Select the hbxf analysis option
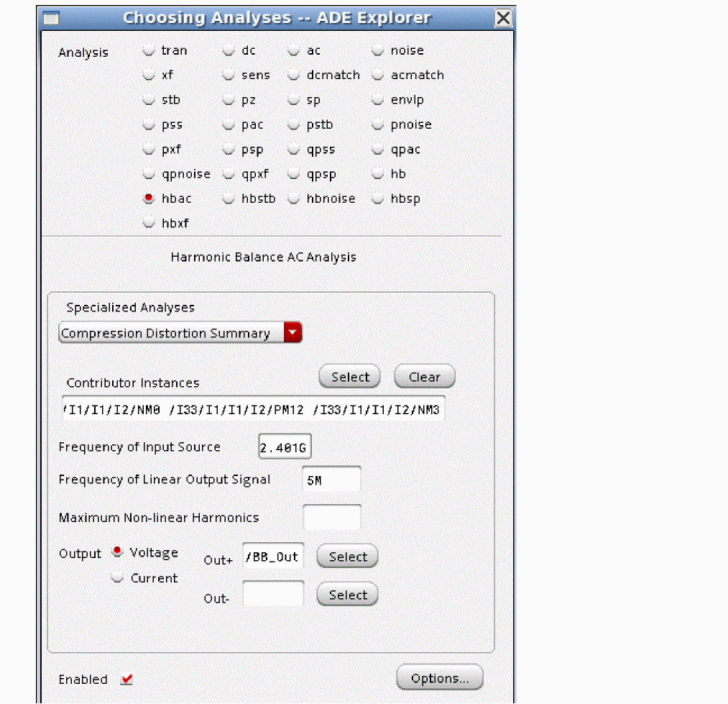The height and width of the screenshot is (704, 728). click(149, 223)
